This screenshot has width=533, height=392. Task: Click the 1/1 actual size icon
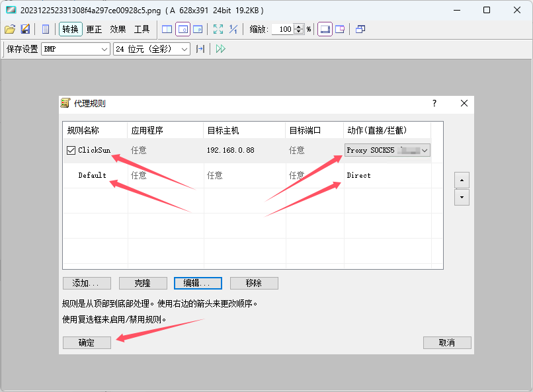click(233, 29)
